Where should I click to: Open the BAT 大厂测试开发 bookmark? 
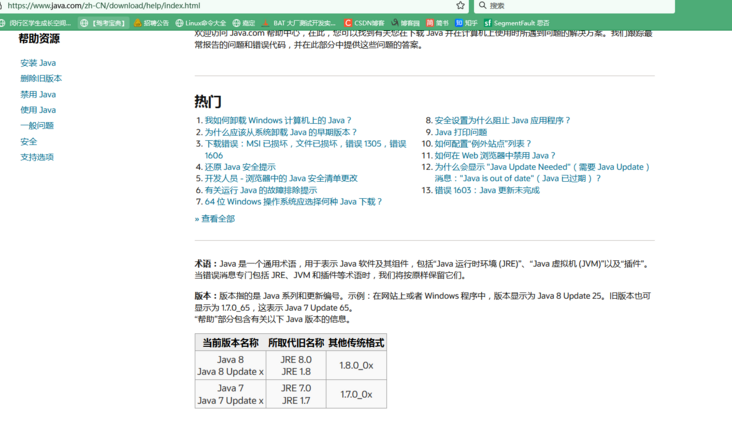pos(299,23)
